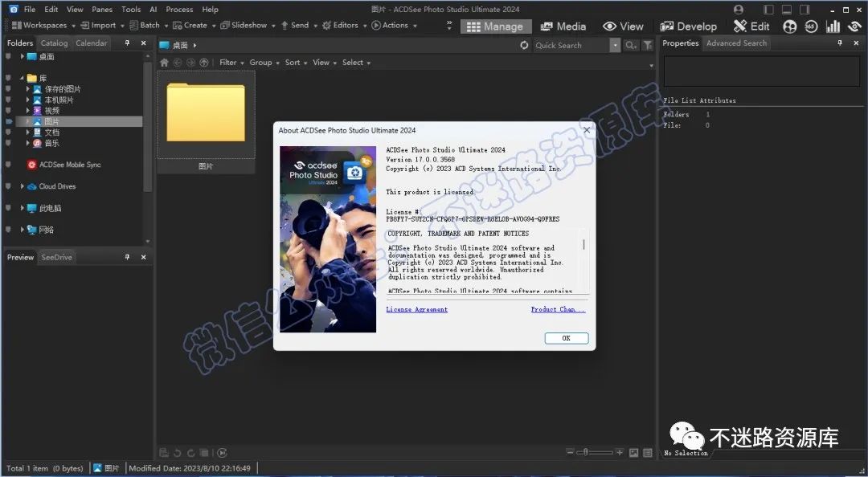Click OK in About dialog
Screen dimensions: 868x477
click(567, 338)
